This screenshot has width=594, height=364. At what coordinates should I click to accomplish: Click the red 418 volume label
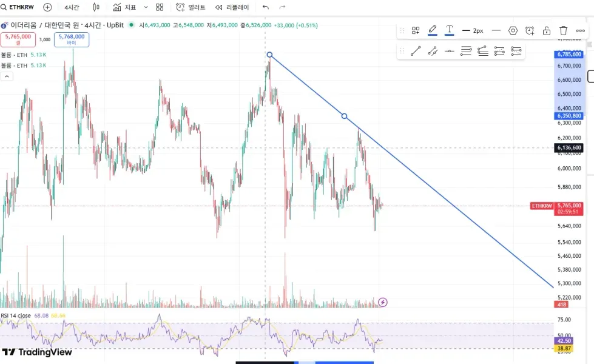[x=561, y=305]
